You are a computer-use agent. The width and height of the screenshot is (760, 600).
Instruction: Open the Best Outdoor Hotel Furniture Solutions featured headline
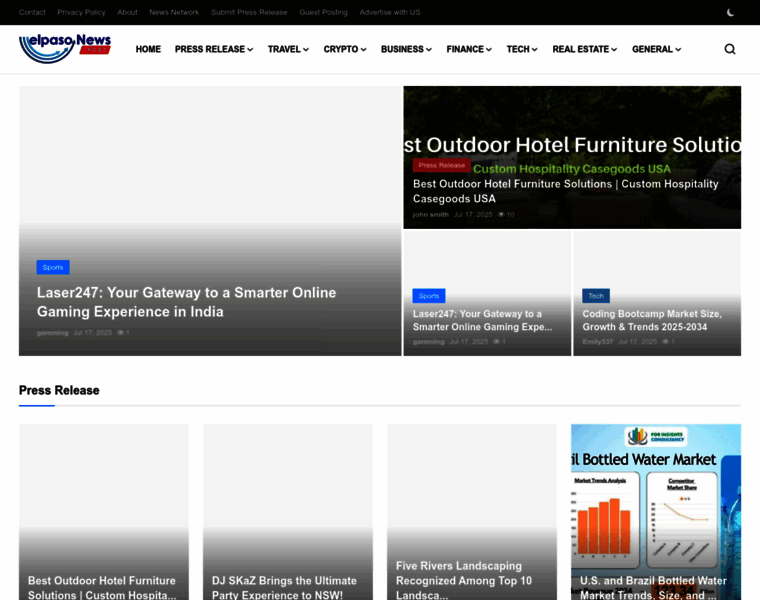point(566,191)
